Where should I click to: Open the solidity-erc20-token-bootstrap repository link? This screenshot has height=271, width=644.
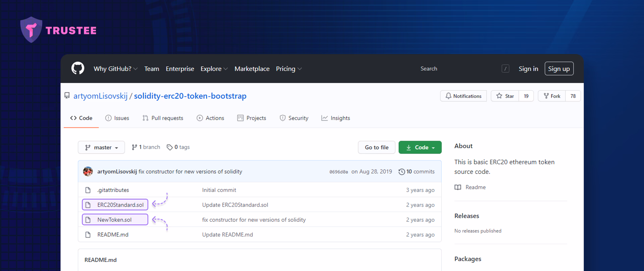(190, 96)
